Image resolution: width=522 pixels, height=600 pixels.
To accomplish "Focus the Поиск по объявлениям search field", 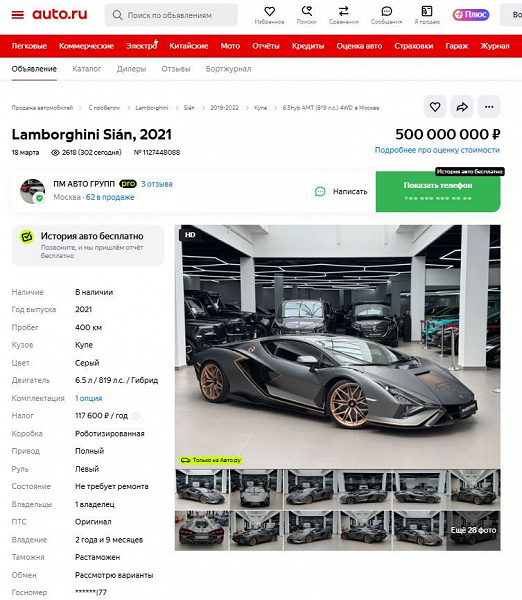I will coord(171,15).
